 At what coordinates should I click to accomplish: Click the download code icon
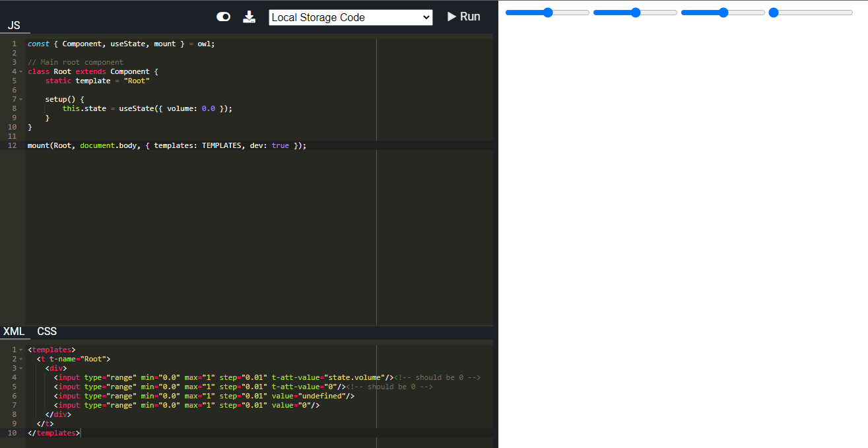[250, 17]
